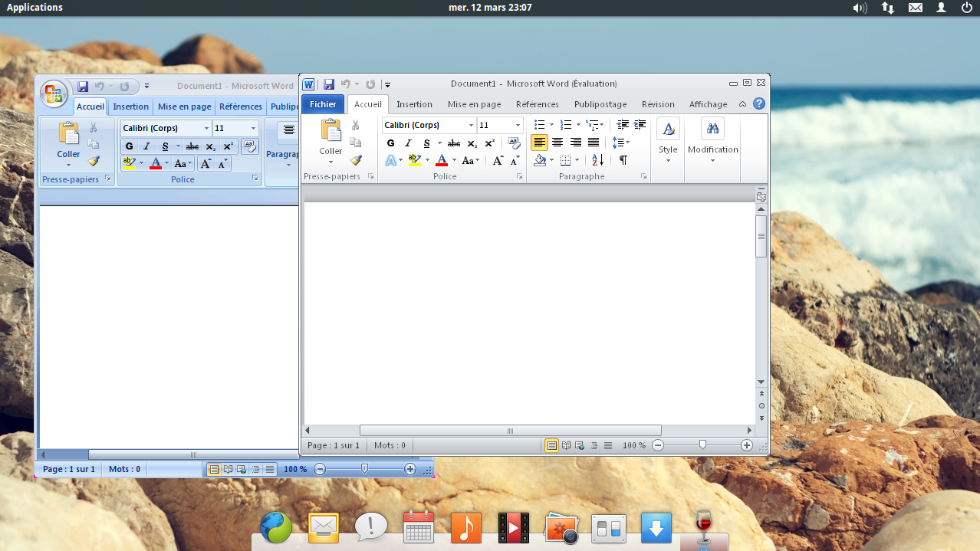
Task: Toggle paragraph marks pilcrow in front window
Action: point(623,160)
